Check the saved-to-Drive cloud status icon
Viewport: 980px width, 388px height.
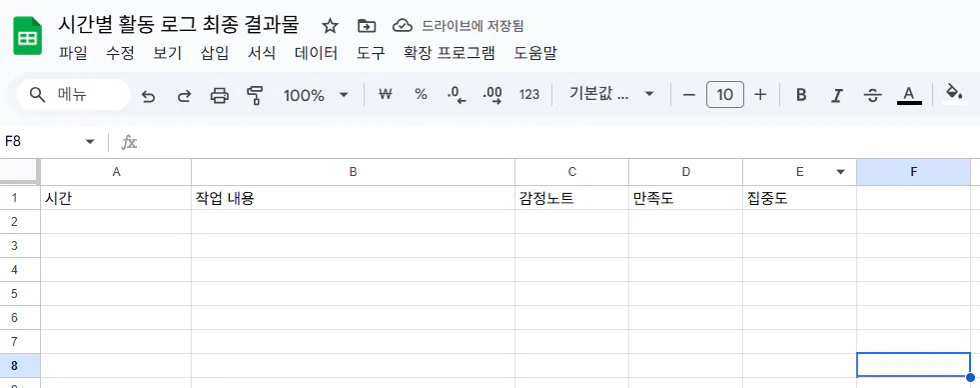tap(403, 26)
